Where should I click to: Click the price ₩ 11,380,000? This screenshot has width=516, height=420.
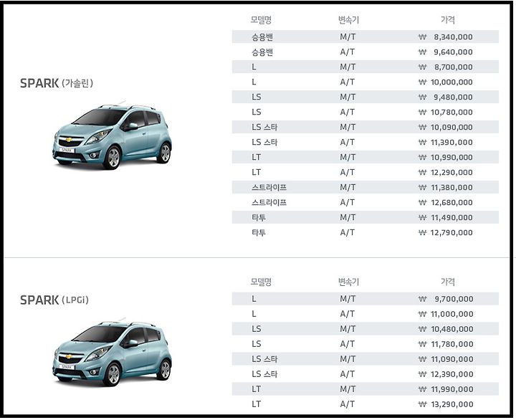click(445, 187)
